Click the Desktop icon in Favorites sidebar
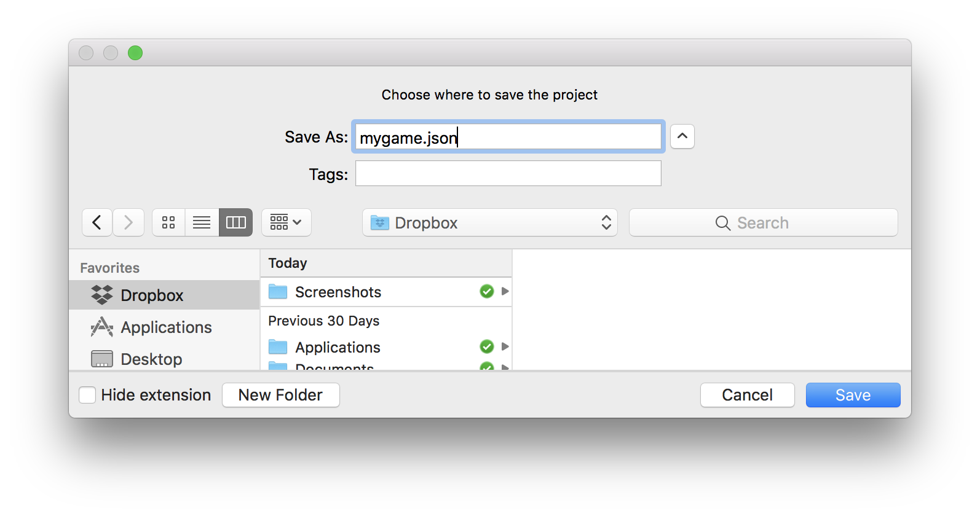Viewport: 980px width, 516px height. (x=102, y=359)
